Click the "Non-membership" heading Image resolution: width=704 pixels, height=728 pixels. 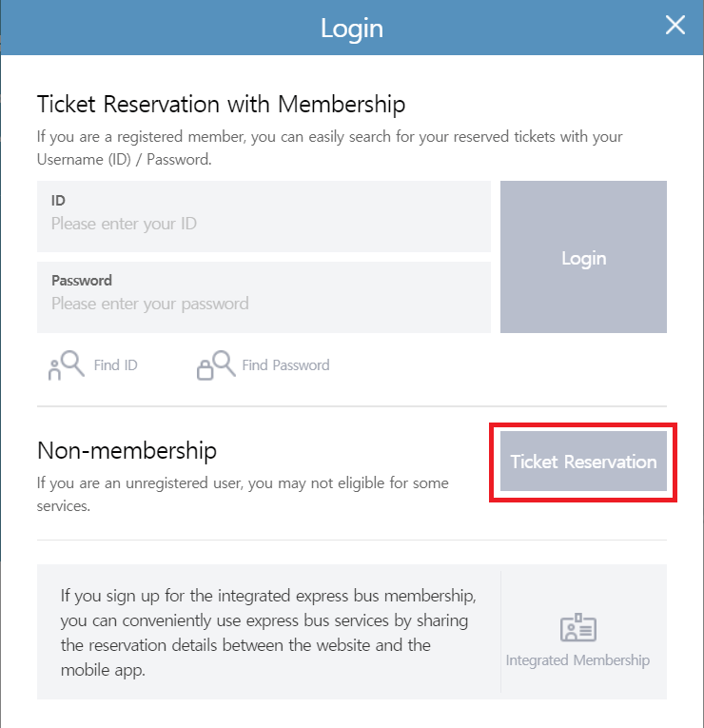[127, 449]
